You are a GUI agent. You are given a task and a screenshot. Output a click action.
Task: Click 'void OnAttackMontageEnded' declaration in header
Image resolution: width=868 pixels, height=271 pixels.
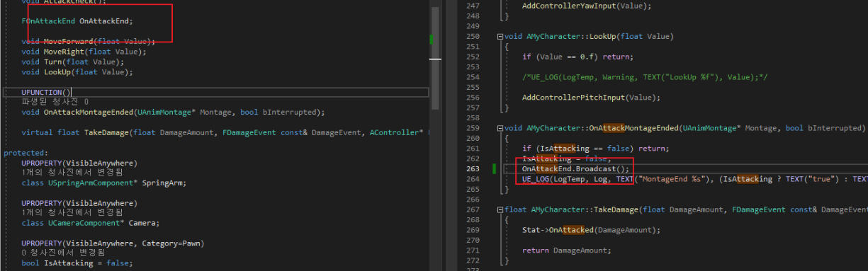pyautogui.click(x=173, y=112)
